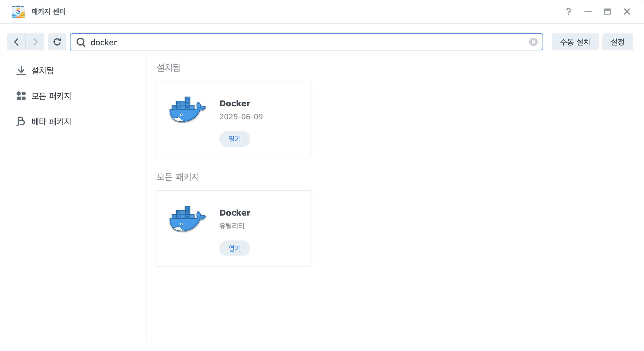Viewport: 644px width, 351px height.
Task: Click the forward navigation arrow
Action: [x=35, y=42]
